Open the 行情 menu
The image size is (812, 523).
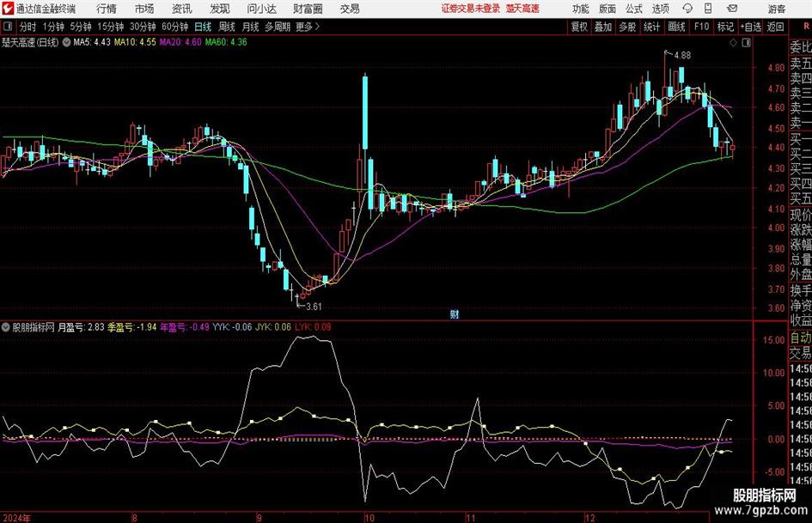[x=107, y=9]
